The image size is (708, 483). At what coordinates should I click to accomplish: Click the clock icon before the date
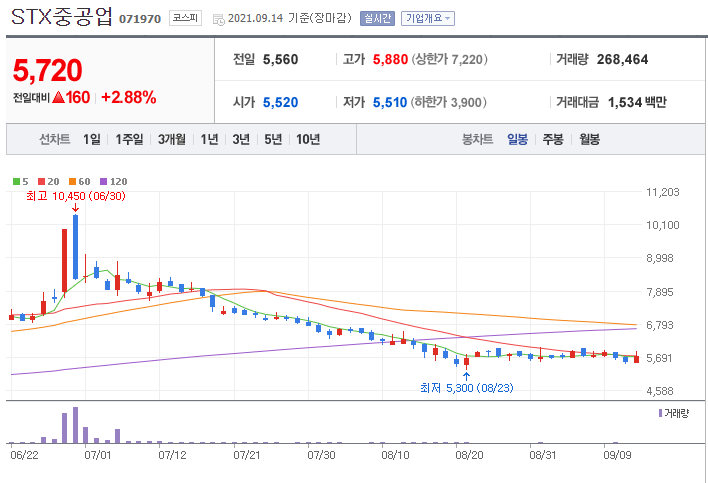pos(219,19)
